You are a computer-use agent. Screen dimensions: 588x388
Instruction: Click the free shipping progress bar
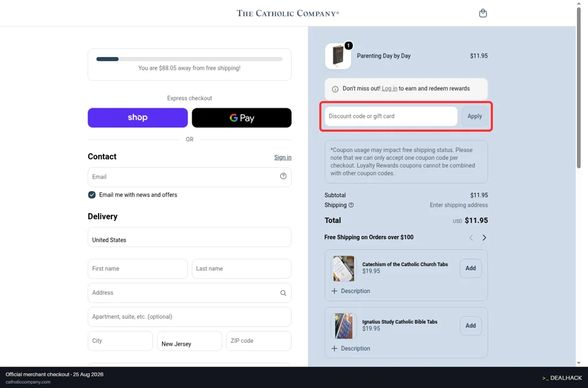[189, 59]
